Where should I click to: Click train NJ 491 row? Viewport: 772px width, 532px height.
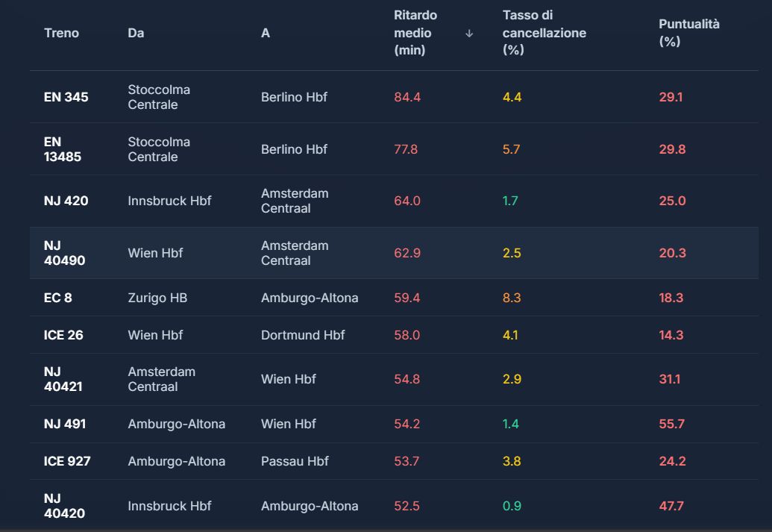(x=65, y=424)
